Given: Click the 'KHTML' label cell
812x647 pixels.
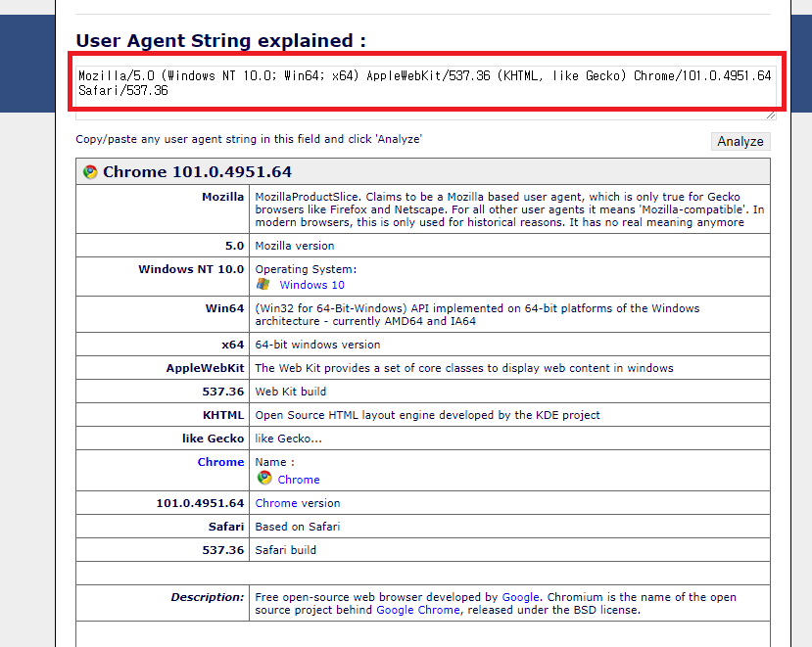Looking at the screenshot, I should coord(163,415).
